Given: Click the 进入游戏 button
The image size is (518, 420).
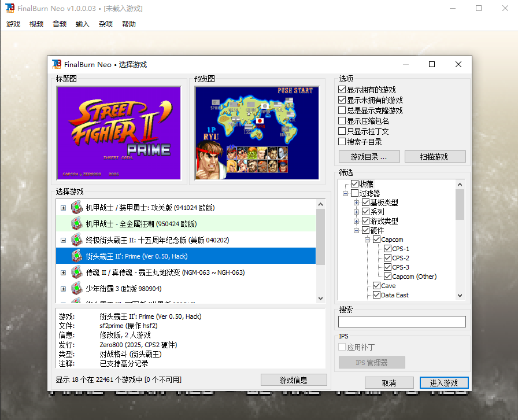Looking at the screenshot, I should 444,382.
